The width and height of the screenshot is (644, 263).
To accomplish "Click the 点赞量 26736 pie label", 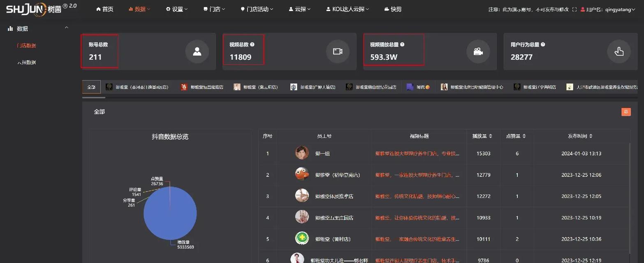I will pyautogui.click(x=157, y=181).
